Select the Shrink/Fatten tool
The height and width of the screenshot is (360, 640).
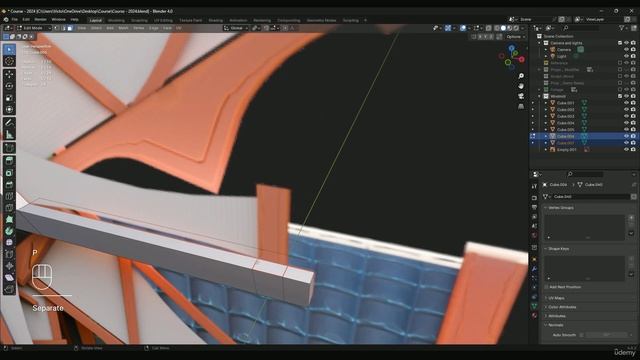pos(9,266)
